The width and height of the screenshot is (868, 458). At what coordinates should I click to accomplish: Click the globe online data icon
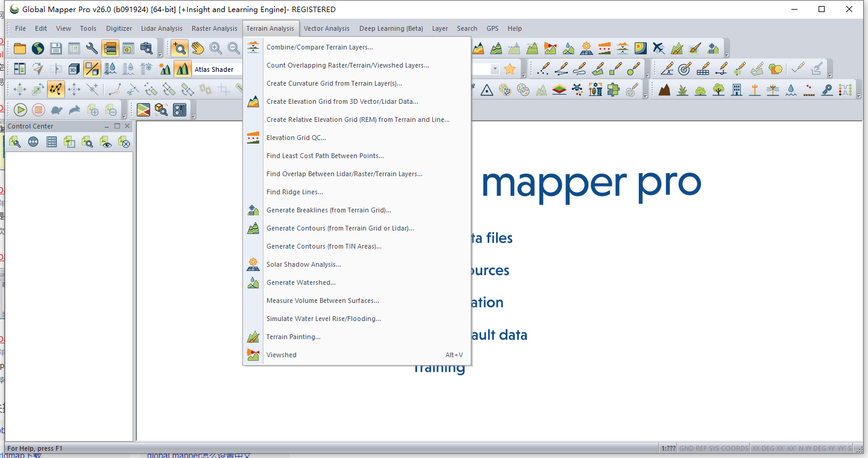38,48
